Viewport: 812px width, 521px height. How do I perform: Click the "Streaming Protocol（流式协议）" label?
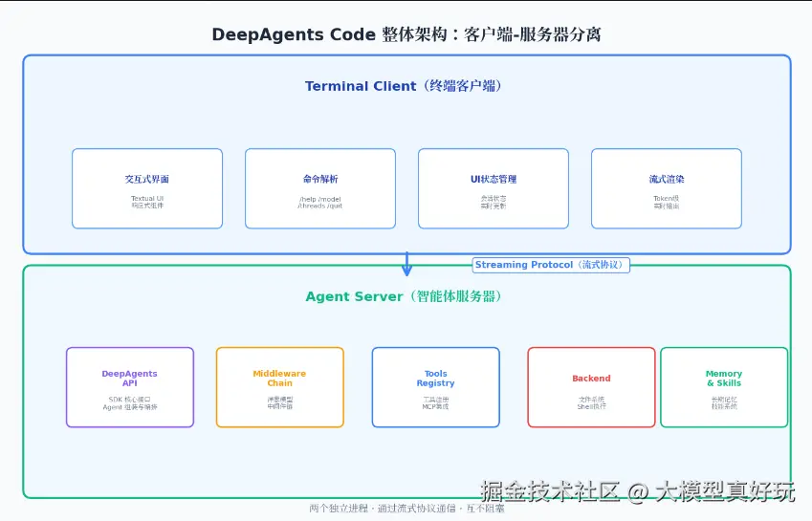(x=551, y=265)
